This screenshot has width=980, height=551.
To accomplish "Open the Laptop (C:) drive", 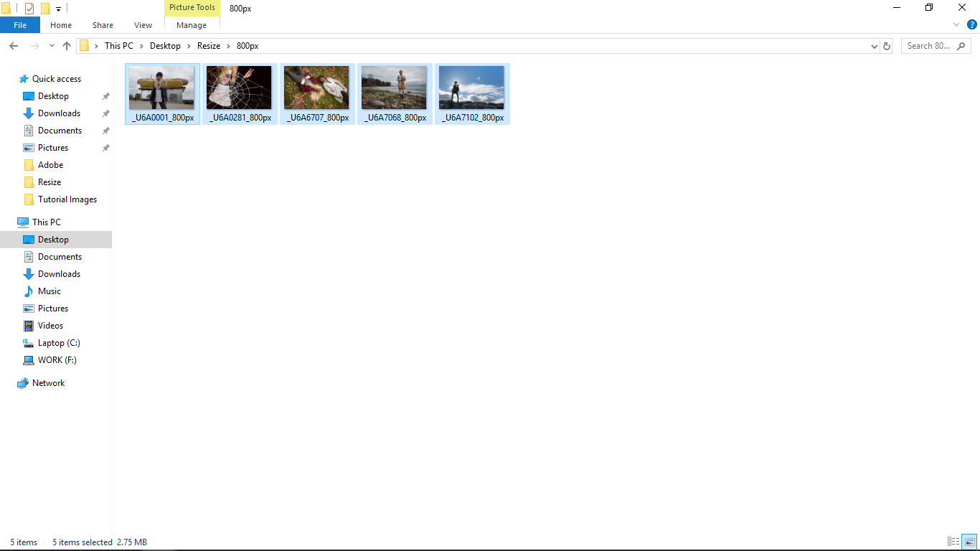I will pos(59,343).
